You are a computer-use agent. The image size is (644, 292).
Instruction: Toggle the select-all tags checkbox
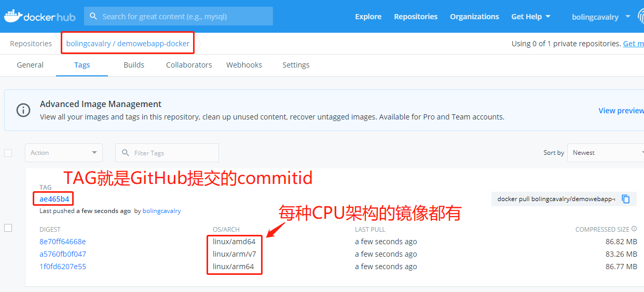[x=8, y=153]
